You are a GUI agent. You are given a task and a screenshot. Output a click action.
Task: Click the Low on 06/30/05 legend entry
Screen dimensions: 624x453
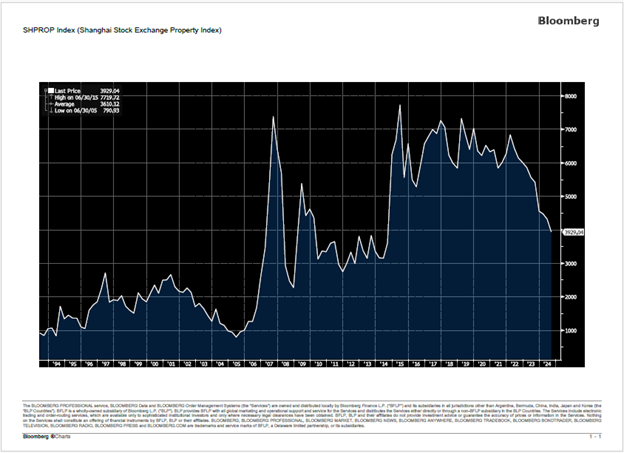point(85,110)
